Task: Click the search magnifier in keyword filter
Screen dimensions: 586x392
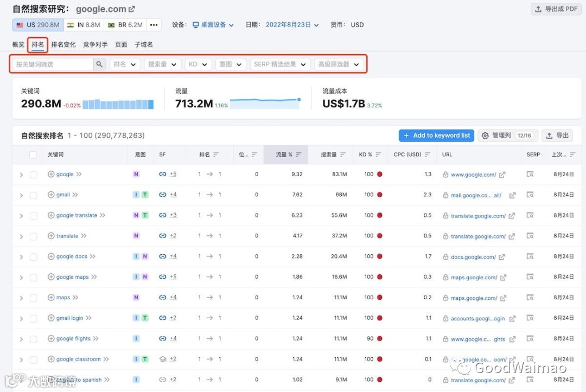Action: point(99,64)
